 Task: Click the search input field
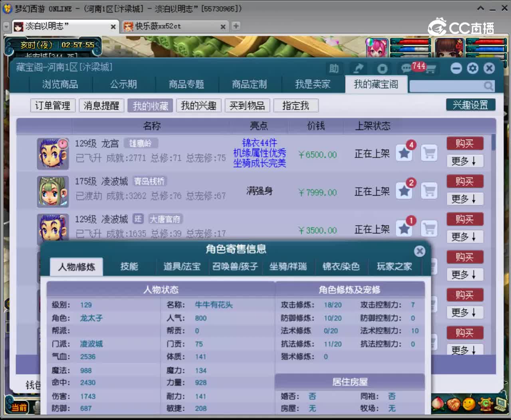click(x=446, y=86)
